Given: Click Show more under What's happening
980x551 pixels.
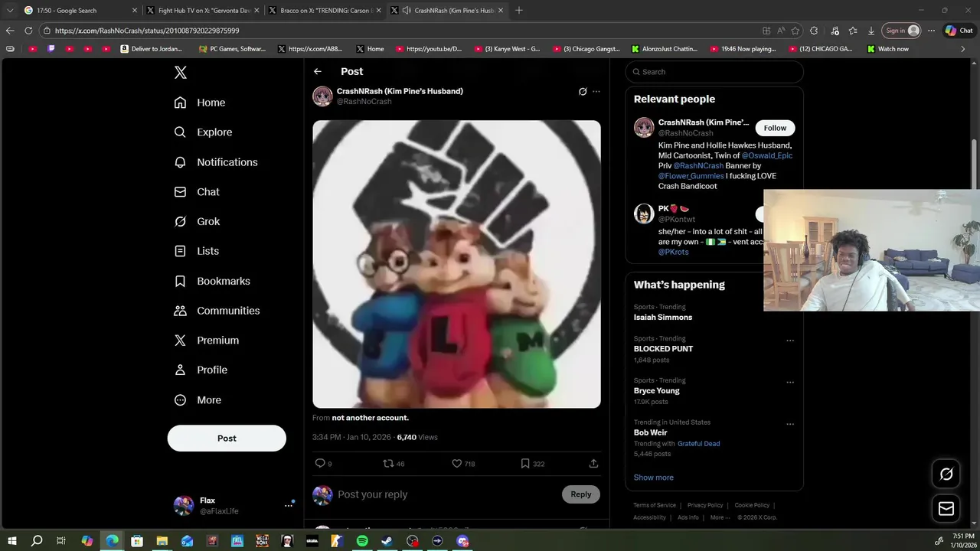Looking at the screenshot, I should 654,478.
